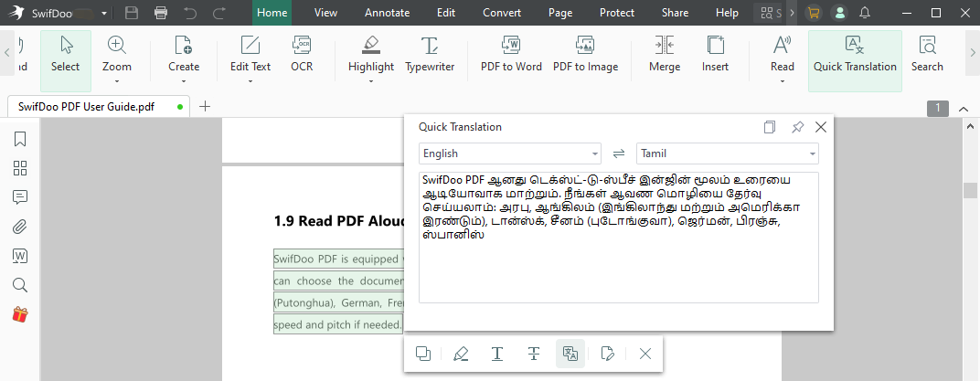Open a new tab with plus button
The width and height of the screenshot is (980, 381).
point(205,107)
